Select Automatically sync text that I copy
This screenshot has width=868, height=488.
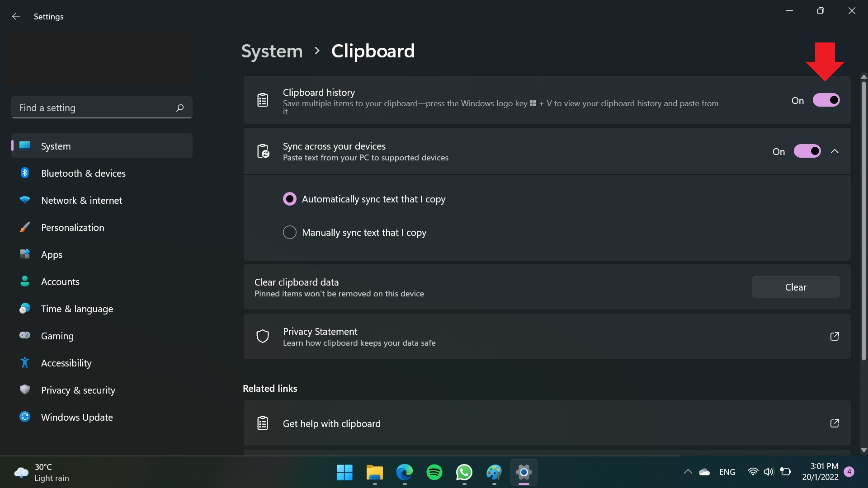pyautogui.click(x=290, y=199)
